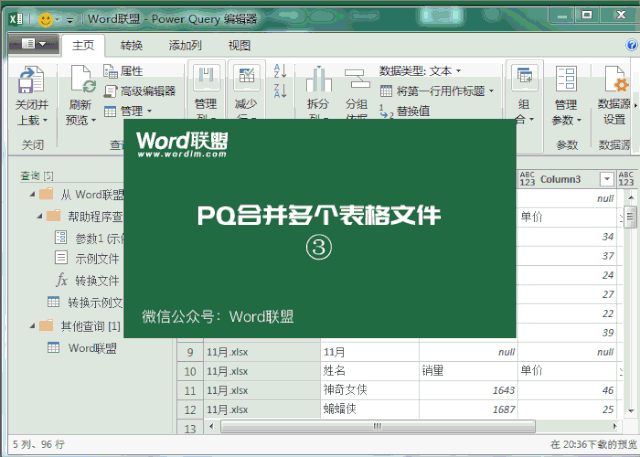Click the 1643 value cell

[x=469, y=390]
